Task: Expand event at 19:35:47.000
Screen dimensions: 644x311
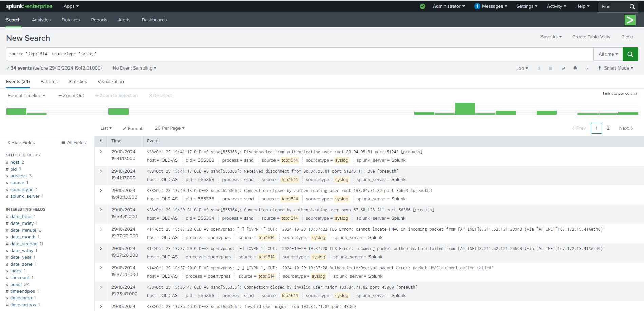Action: pos(101,287)
